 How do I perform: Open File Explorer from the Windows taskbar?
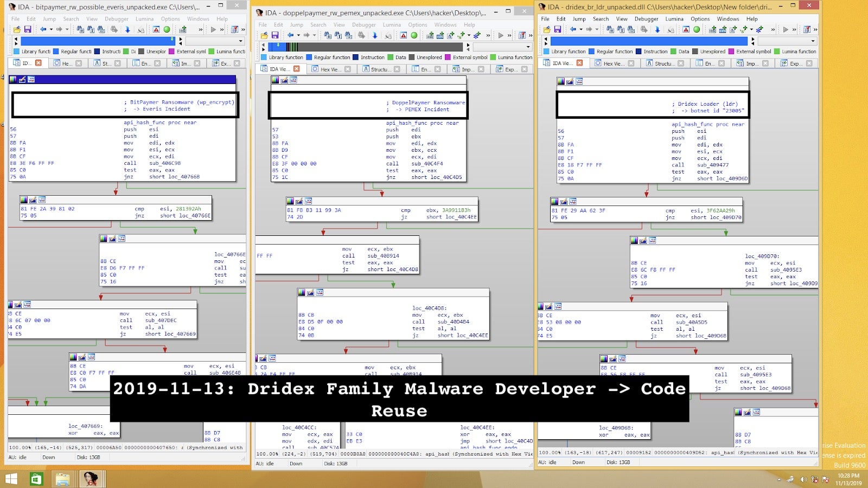pyautogui.click(x=62, y=479)
